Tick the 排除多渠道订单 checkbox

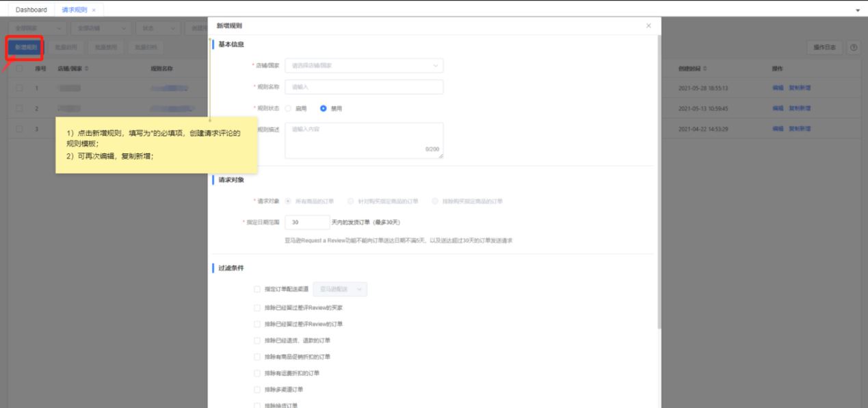(257, 390)
